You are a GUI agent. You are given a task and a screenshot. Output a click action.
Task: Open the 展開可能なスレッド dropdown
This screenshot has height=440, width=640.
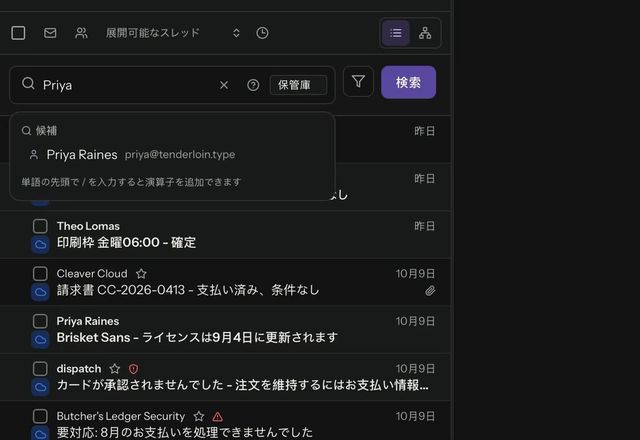point(173,33)
